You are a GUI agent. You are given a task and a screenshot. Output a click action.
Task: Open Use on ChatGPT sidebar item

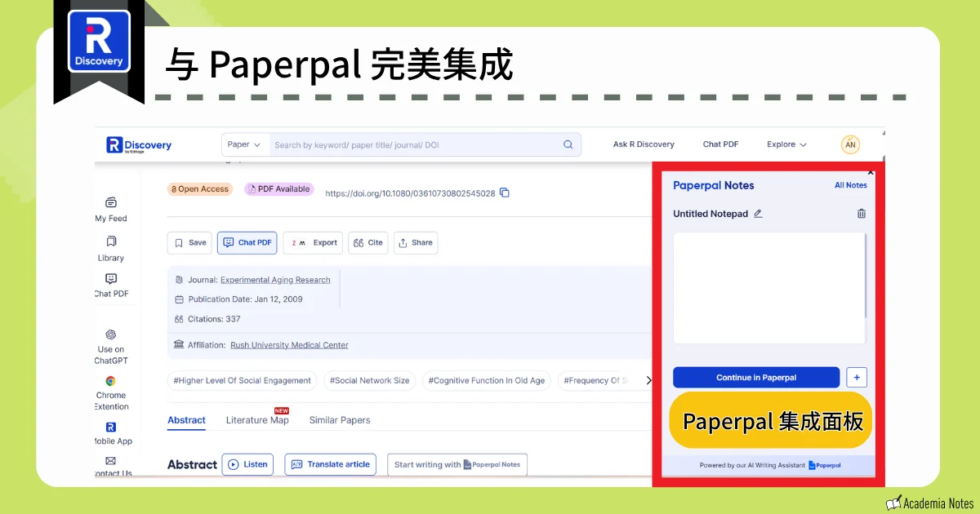[111, 347]
